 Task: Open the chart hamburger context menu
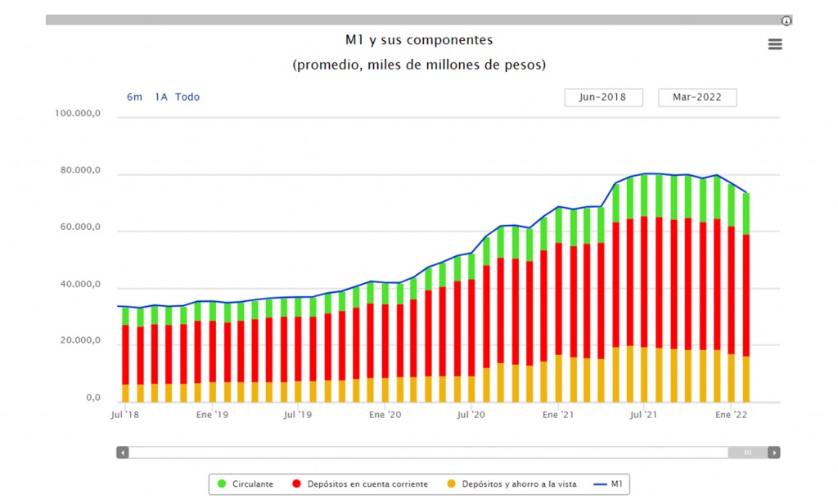pyautogui.click(x=775, y=44)
